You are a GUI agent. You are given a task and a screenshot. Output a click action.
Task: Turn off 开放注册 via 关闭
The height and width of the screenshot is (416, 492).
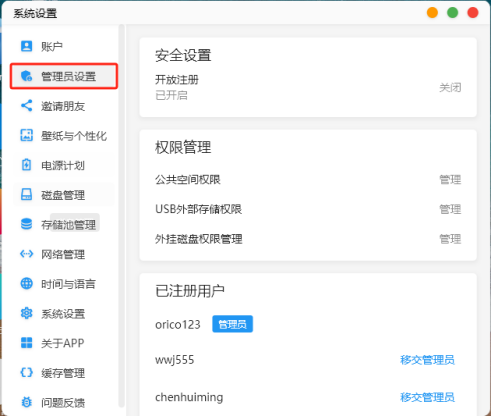pyautogui.click(x=450, y=88)
